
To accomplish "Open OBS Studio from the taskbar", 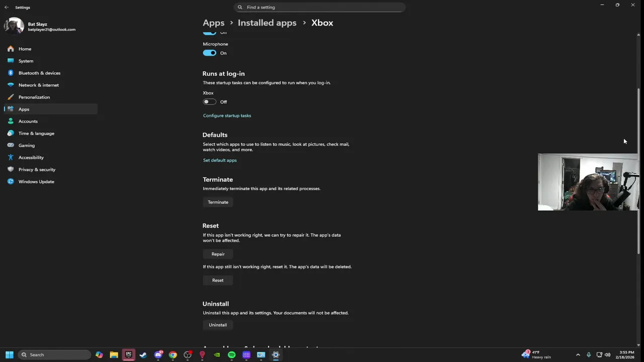I will pos(188,354).
